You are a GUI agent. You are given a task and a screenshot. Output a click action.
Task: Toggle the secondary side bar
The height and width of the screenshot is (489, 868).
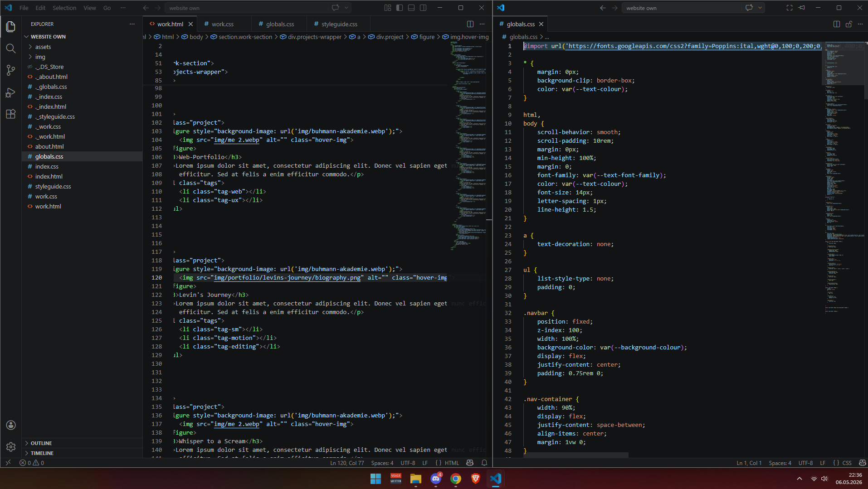423,8
